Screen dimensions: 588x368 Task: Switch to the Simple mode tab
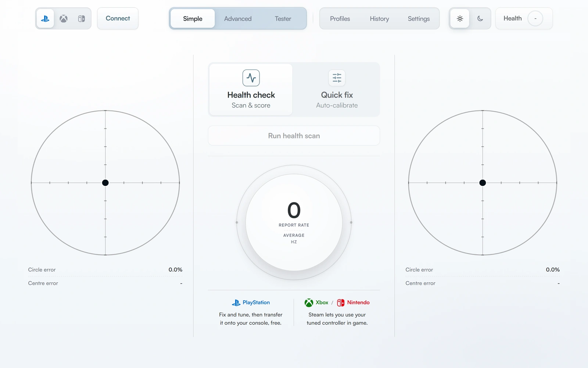(193, 19)
